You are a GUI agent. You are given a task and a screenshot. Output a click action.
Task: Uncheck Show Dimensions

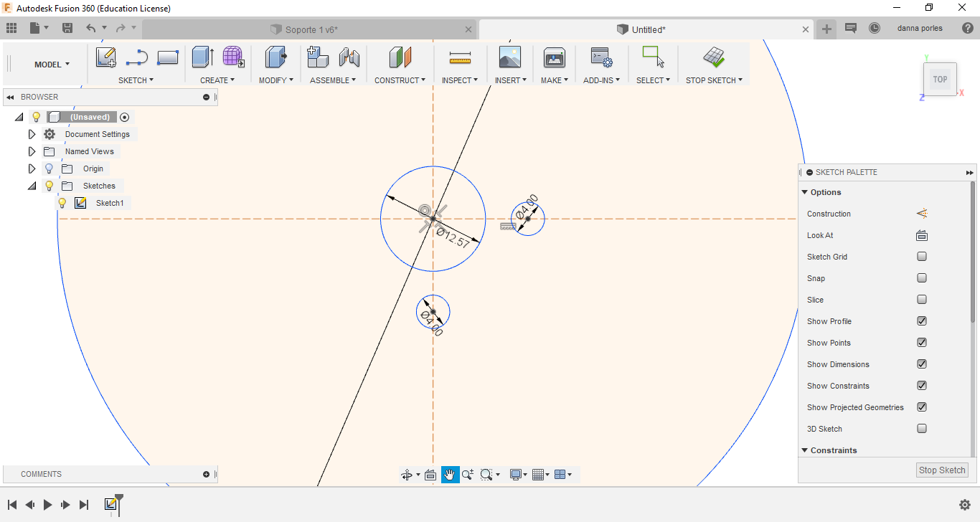(x=922, y=364)
